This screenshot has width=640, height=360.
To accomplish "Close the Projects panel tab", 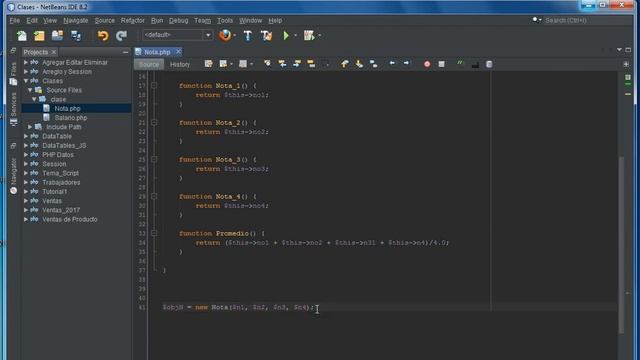I will pyautogui.click(x=53, y=52).
